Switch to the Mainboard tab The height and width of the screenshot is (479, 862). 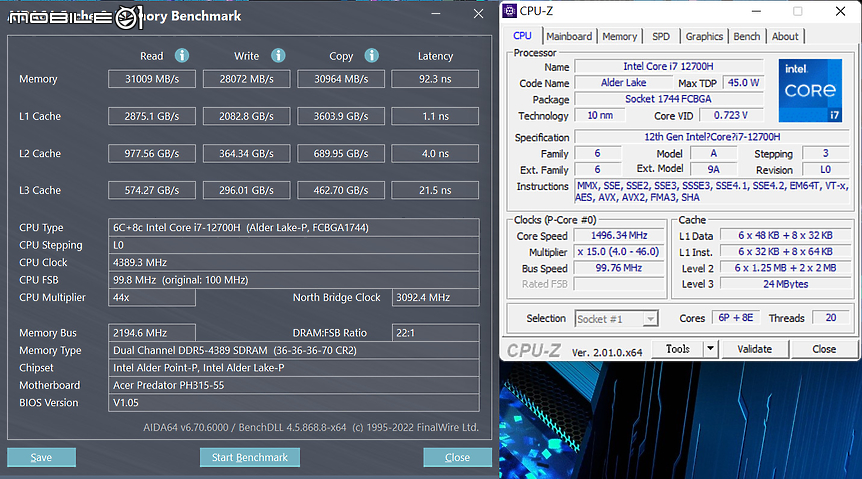pyautogui.click(x=569, y=36)
